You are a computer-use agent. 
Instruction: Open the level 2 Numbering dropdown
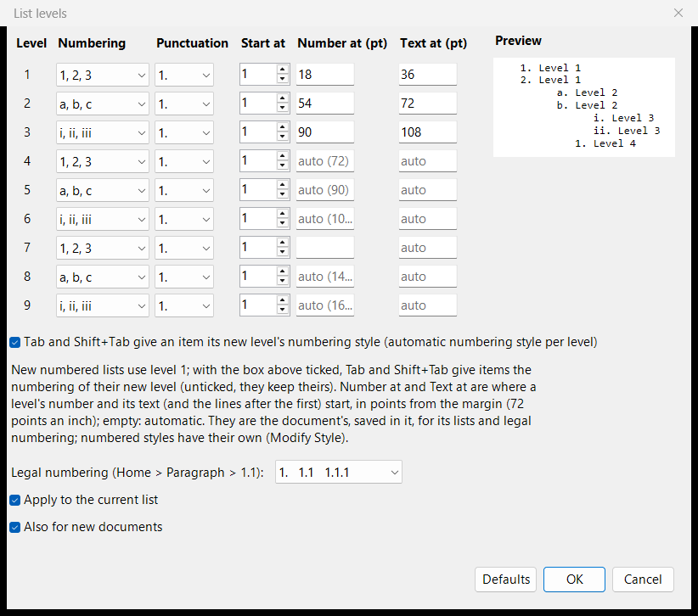tap(103, 104)
